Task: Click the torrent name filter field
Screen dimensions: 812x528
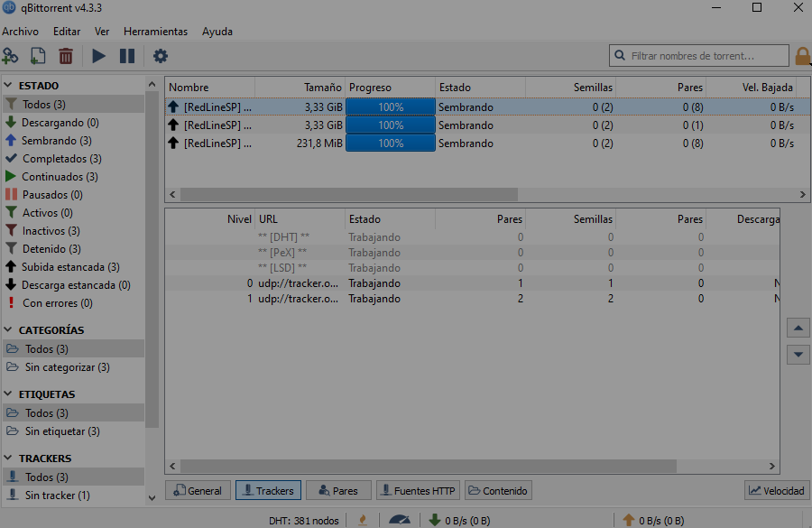Action: [x=699, y=55]
